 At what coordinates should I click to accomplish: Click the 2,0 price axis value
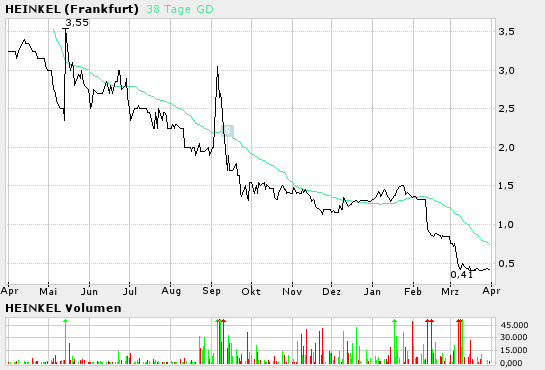click(x=506, y=148)
